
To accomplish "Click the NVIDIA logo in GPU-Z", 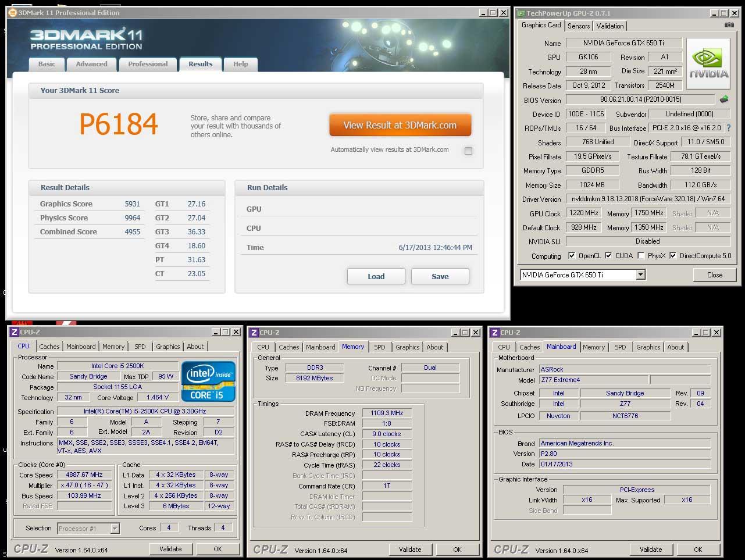I will 708,63.
